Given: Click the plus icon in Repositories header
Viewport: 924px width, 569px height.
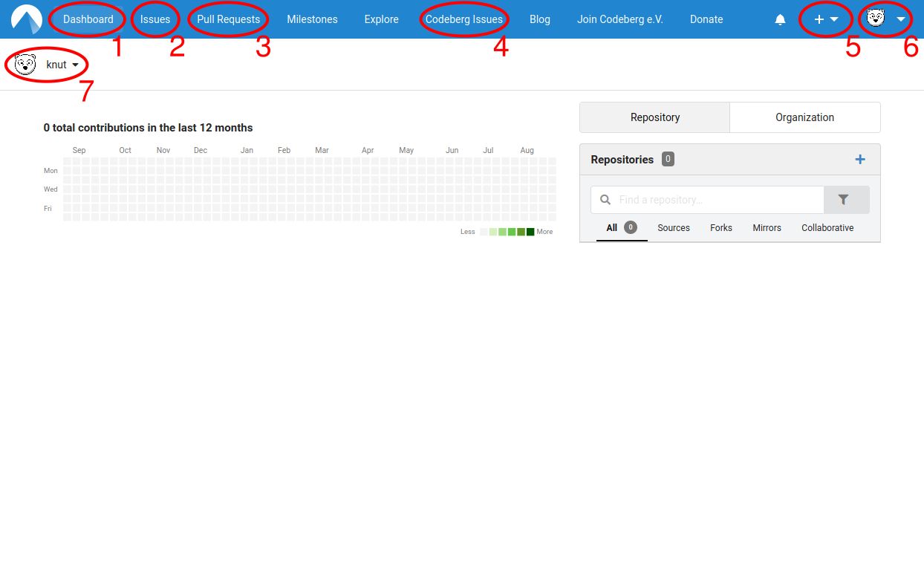Looking at the screenshot, I should coord(860,160).
